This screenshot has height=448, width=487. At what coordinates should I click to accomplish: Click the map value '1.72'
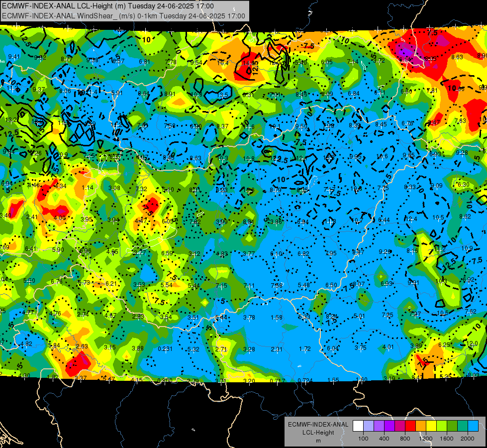[304, 349]
